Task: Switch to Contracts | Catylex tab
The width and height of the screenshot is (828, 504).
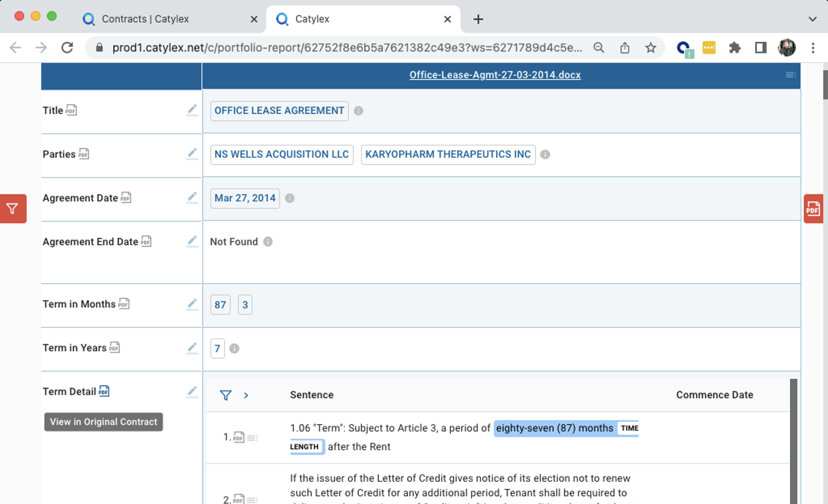Action: pos(145,19)
